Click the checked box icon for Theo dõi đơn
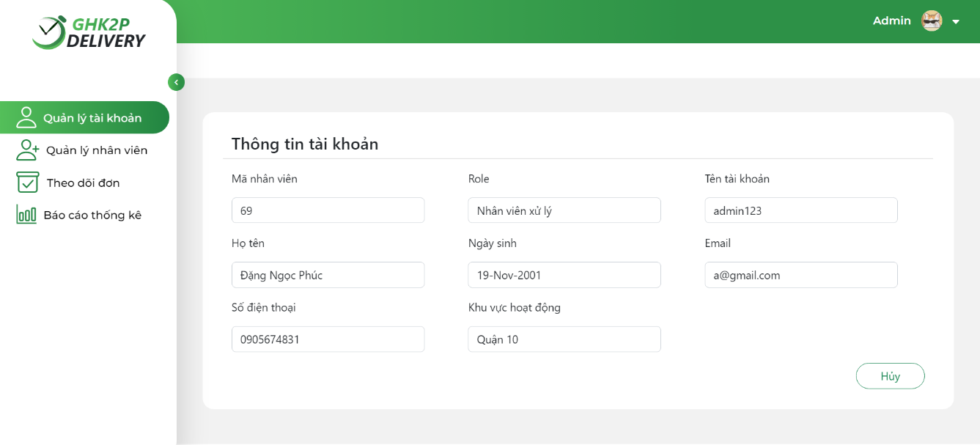Viewport: 980px width, 445px height. [x=27, y=183]
